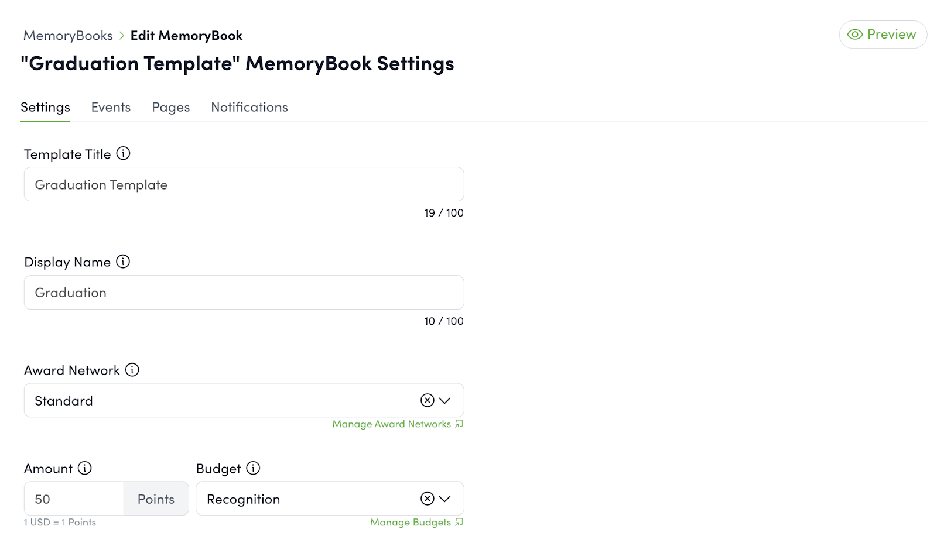Viewport: 937px width, 560px height.
Task: Expand the Budget dropdown arrow
Action: pyautogui.click(x=445, y=499)
